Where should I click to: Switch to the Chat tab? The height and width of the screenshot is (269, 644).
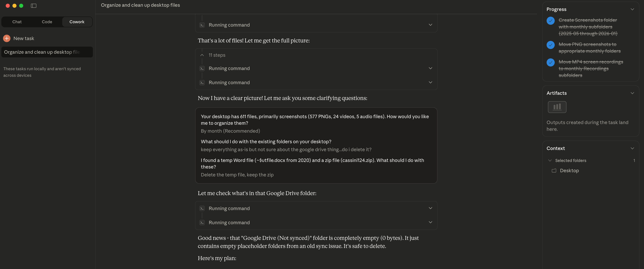tap(17, 22)
